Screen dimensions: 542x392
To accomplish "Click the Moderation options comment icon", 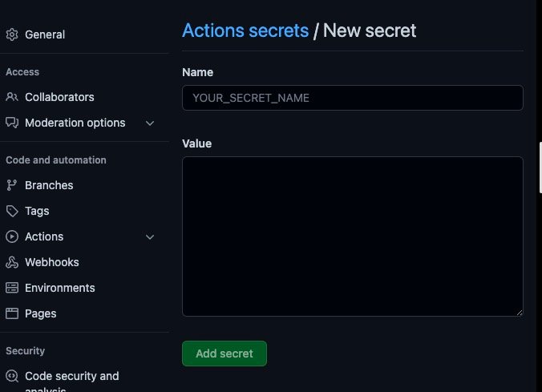I will tap(12, 123).
